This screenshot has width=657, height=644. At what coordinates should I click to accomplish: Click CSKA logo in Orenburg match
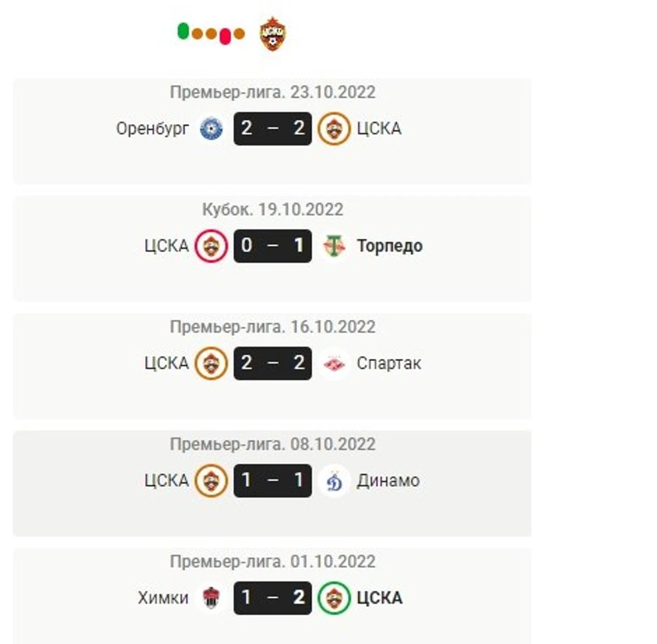tap(334, 129)
